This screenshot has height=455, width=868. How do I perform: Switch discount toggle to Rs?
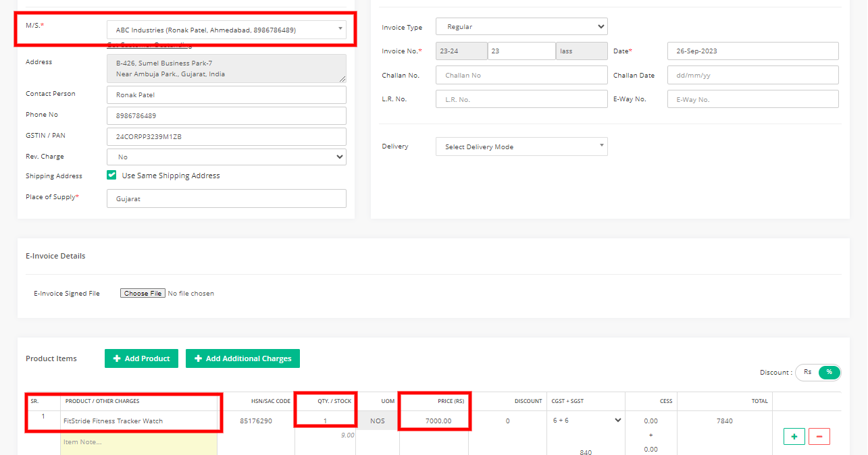(x=807, y=373)
